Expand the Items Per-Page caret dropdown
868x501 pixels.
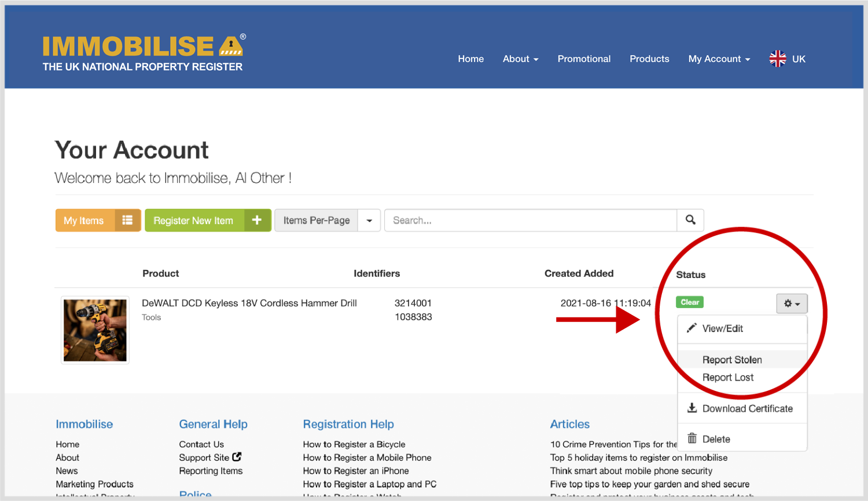click(369, 221)
